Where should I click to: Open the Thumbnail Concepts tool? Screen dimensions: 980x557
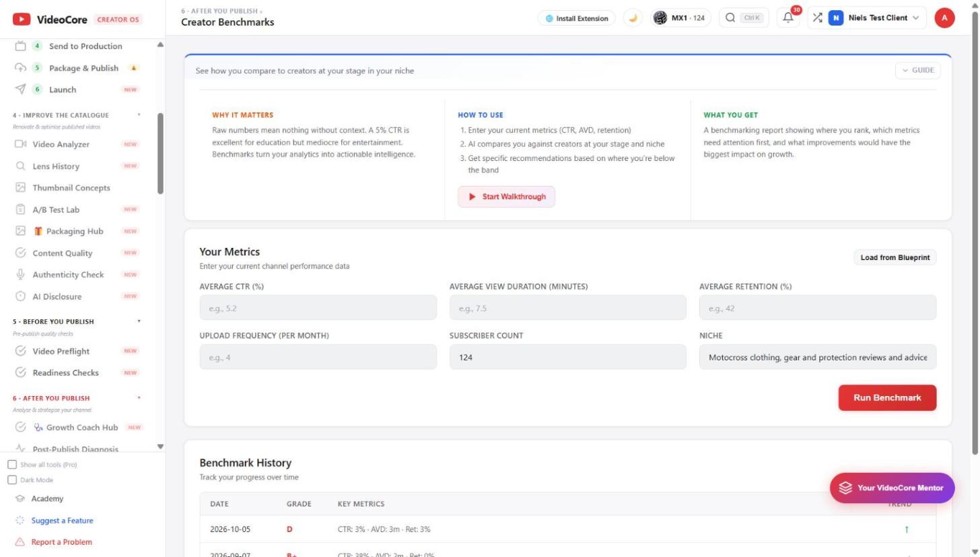tap(76, 188)
